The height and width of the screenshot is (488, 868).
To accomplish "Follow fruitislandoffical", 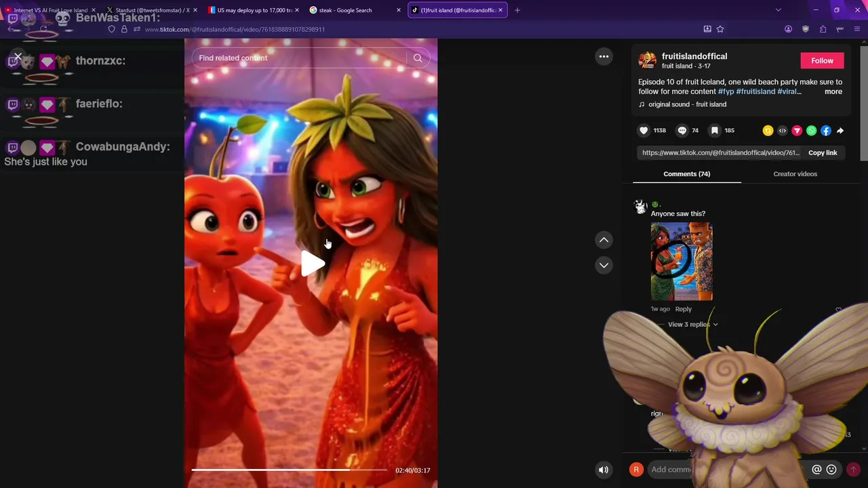I will [822, 60].
